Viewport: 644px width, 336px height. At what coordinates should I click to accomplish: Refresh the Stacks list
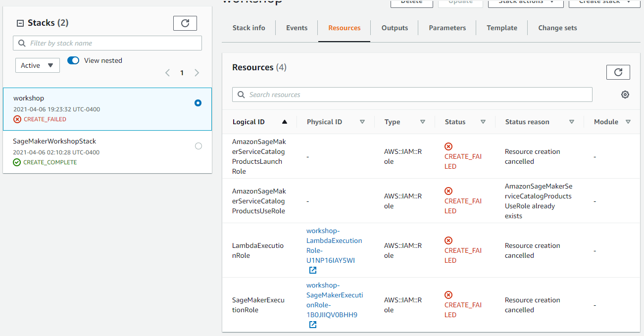tap(185, 23)
